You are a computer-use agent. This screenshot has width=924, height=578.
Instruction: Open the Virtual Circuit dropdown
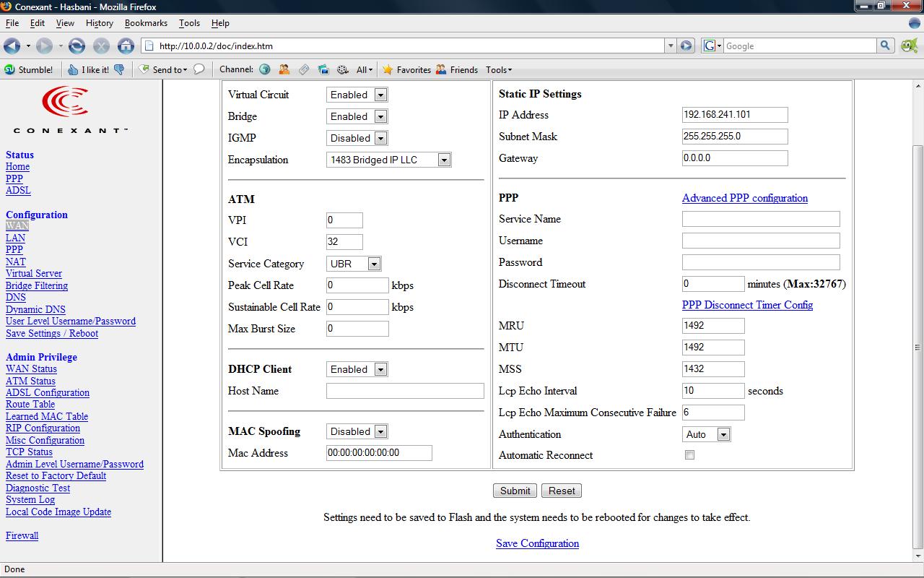357,95
